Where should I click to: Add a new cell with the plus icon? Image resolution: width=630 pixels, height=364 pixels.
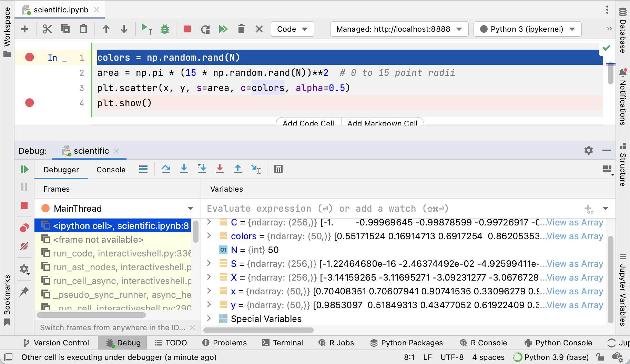tap(24, 29)
